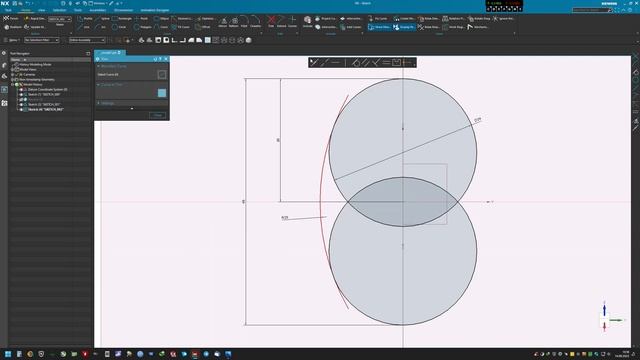Click the Extend curve tool
Viewport: 640px width, 360px height.
282,22
